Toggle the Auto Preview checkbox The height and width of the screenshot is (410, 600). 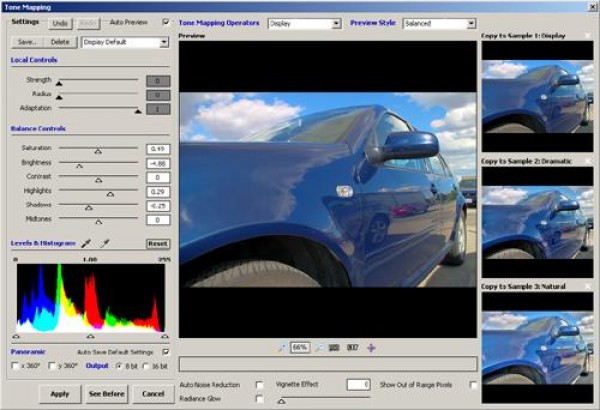coord(166,21)
